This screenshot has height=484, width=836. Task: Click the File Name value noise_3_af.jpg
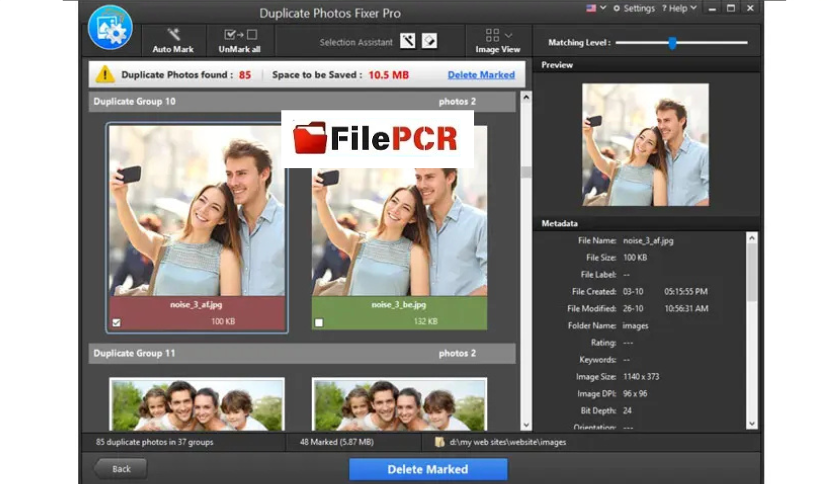click(648, 240)
